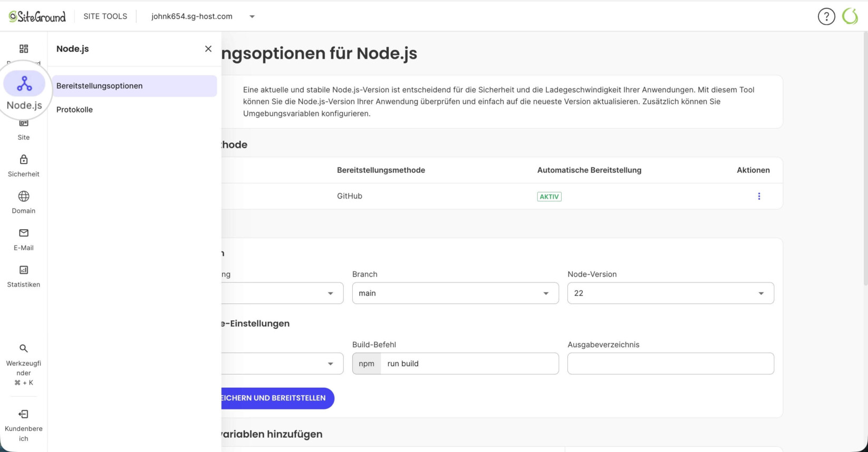
Task: Select Bereitstellungsoptionen menu item
Action: [134, 86]
